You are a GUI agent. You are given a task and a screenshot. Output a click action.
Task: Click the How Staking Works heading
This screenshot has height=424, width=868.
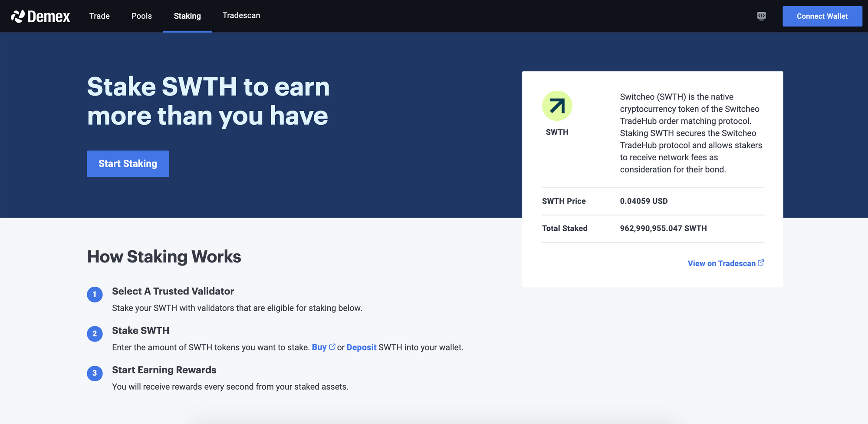click(164, 257)
